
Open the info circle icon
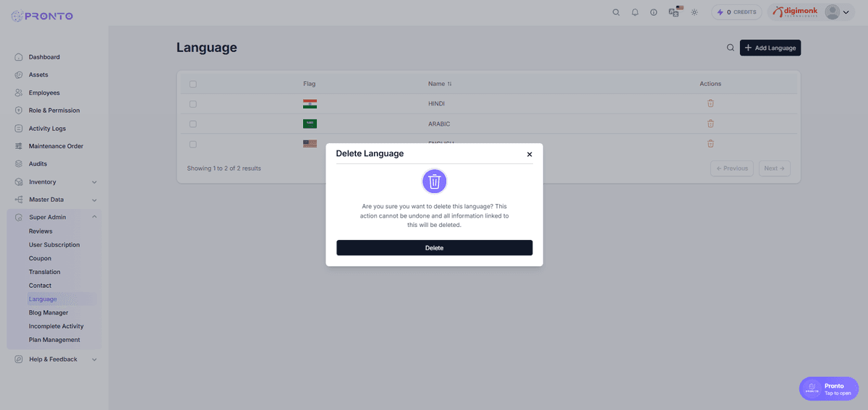pos(654,12)
